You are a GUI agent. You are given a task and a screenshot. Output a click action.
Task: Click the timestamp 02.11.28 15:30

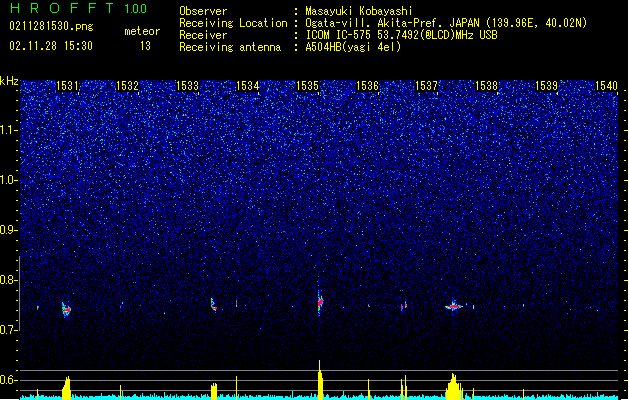[x=51, y=46]
